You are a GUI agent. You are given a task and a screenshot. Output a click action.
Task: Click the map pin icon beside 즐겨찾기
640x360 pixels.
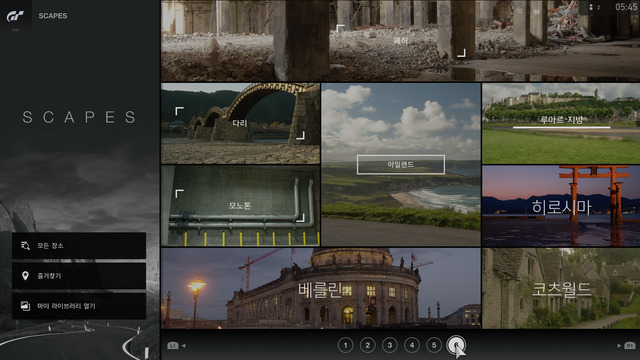point(25,276)
